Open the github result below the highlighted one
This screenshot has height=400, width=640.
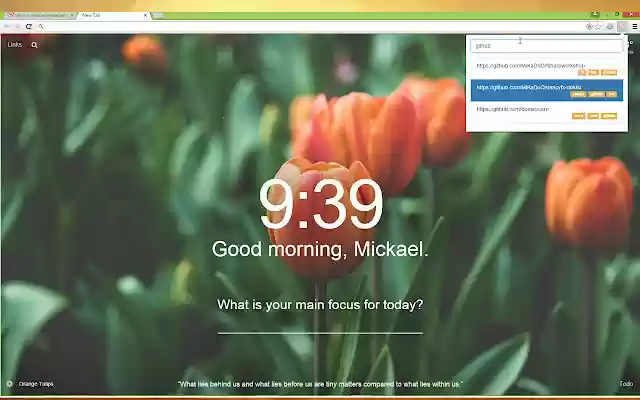[547, 112]
